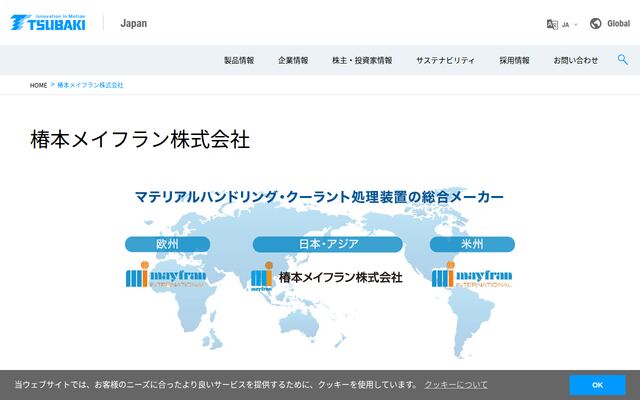The image size is (640, 400).
Task: Open the 株主・投資家情報 menu
Action: (362, 60)
